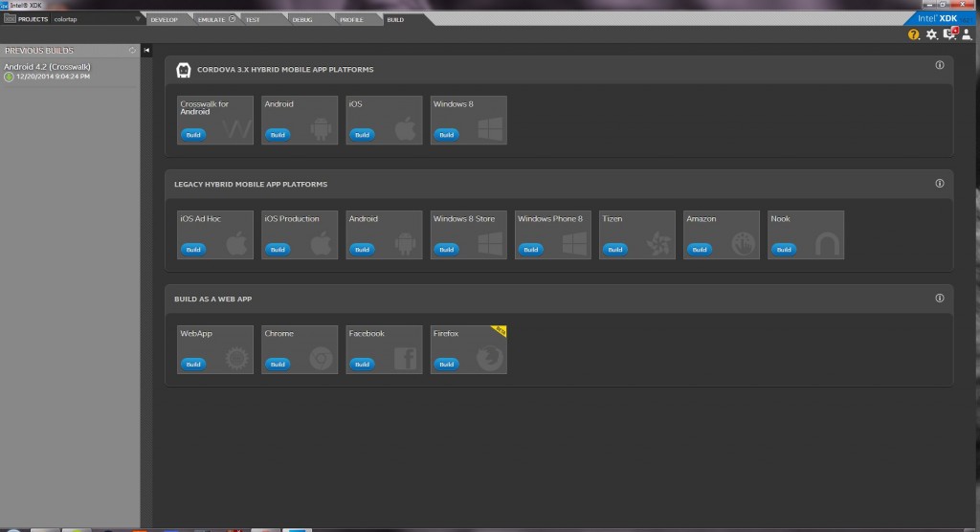Screen dimensions: 980x532
Task: Click Android robot on legacy Android tile
Action: coord(406,244)
